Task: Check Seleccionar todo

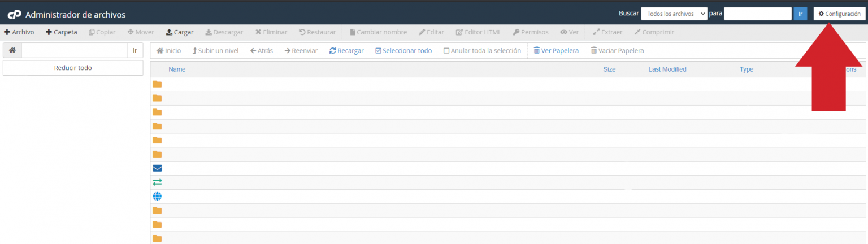Action: point(403,51)
